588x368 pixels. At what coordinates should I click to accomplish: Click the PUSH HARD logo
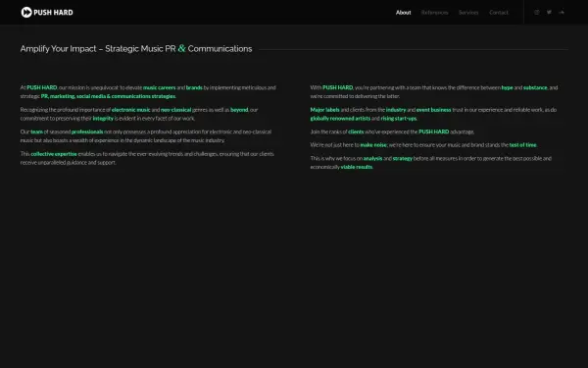[x=47, y=13]
